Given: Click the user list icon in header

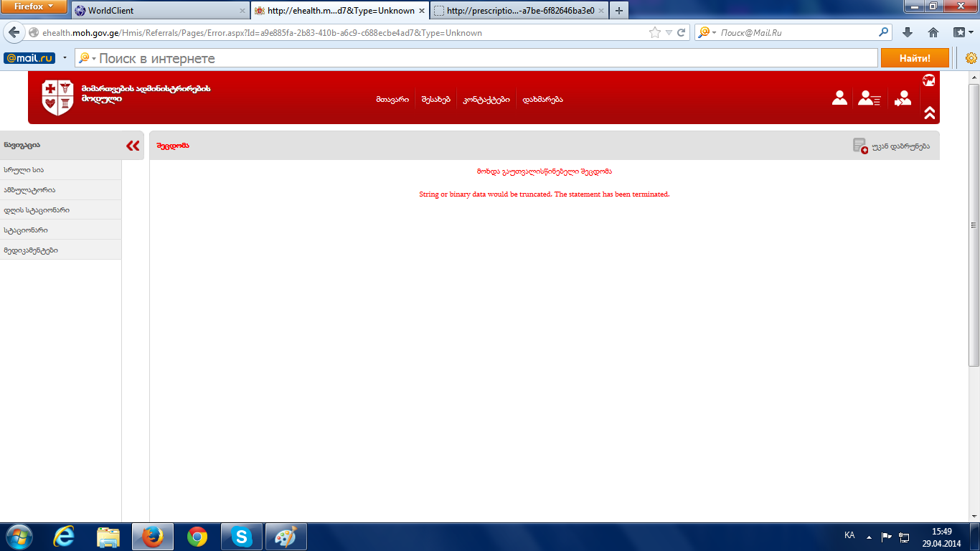Looking at the screenshot, I should 869,98.
